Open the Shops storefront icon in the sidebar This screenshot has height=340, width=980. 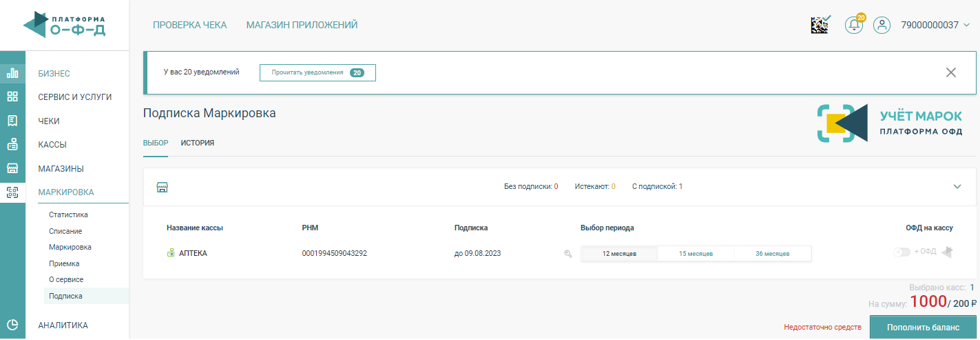[x=12, y=168]
